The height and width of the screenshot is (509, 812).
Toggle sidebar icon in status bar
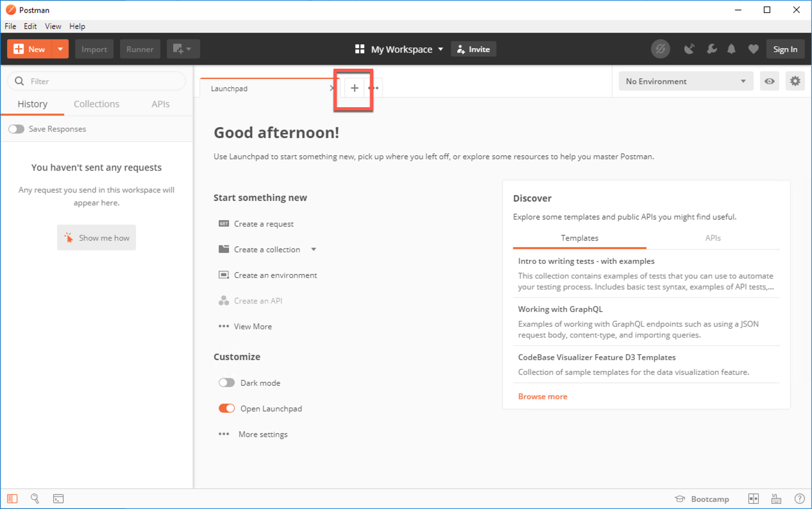pos(13,499)
